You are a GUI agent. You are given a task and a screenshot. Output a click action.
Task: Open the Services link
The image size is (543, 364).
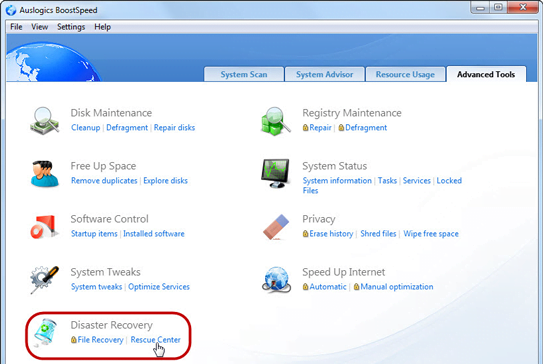(417, 180)
